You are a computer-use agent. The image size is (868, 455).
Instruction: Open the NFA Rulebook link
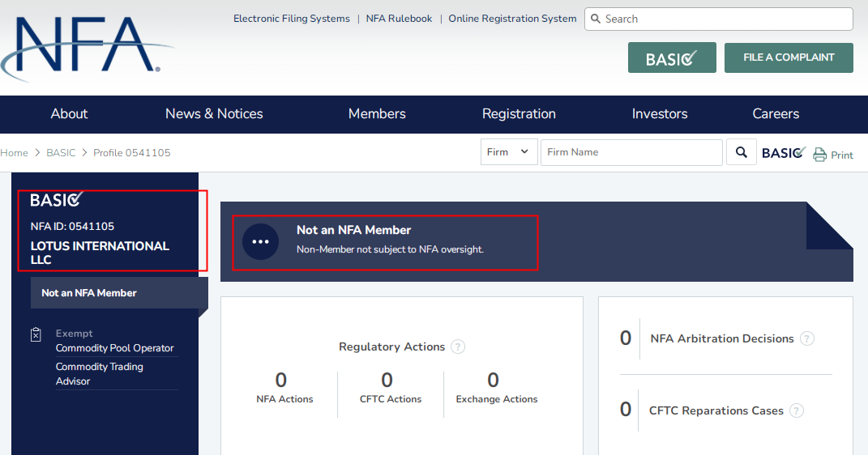(399, 19)
